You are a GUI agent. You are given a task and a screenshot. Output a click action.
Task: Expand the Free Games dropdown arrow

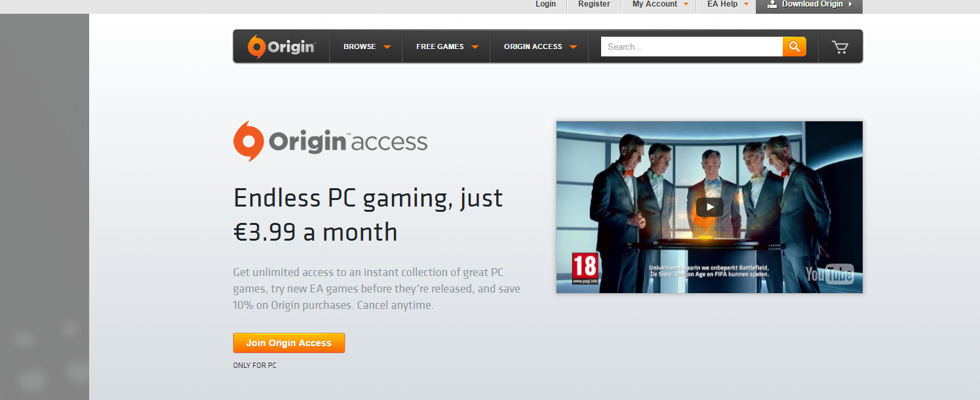(475, 47)
